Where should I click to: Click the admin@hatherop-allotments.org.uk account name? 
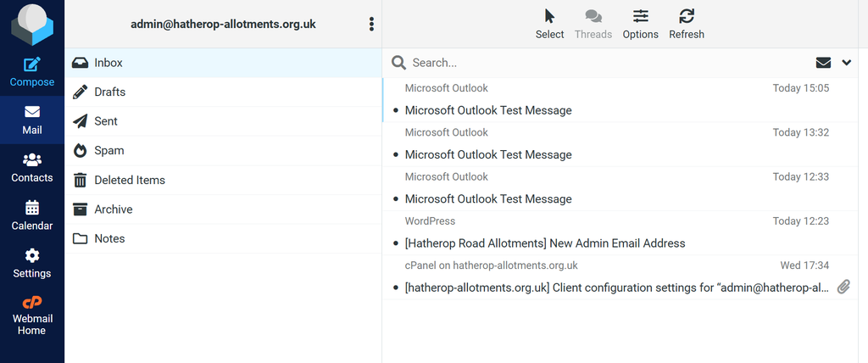(x=223, y=25)
